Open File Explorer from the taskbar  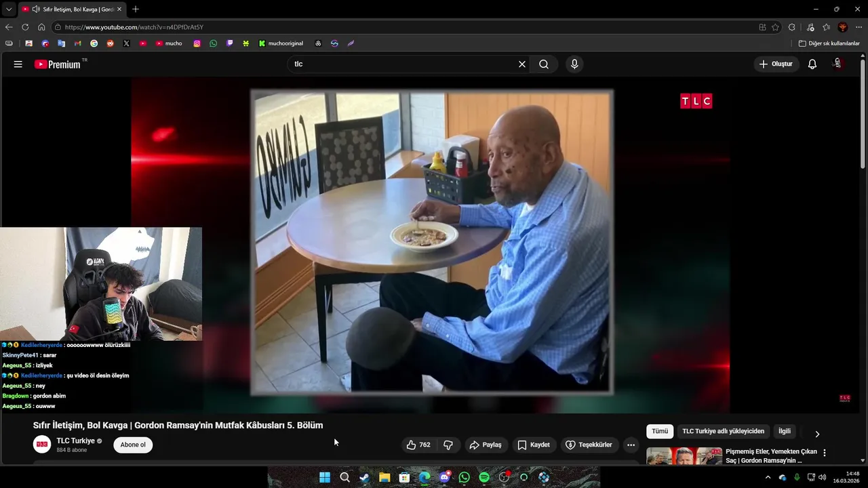[x=384, y=477]
